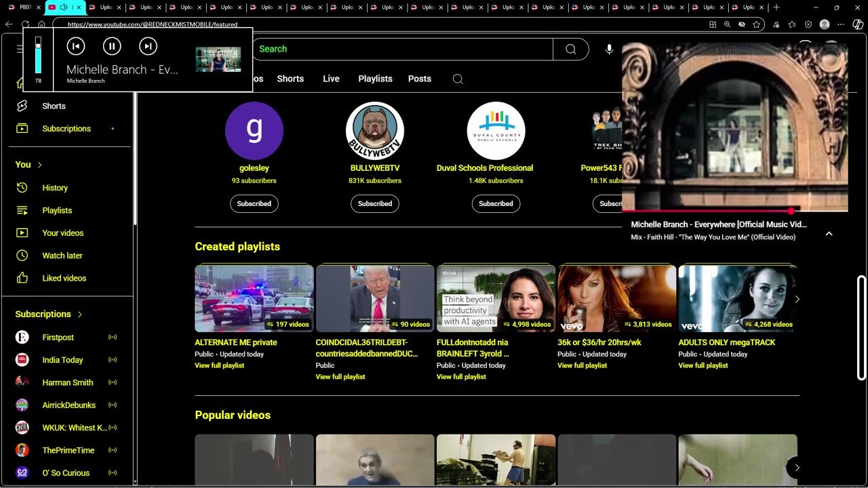The width and height of the screenshot is (868, 488).
Task: Open the Shorts channel tab
Action: pos(290,79)
